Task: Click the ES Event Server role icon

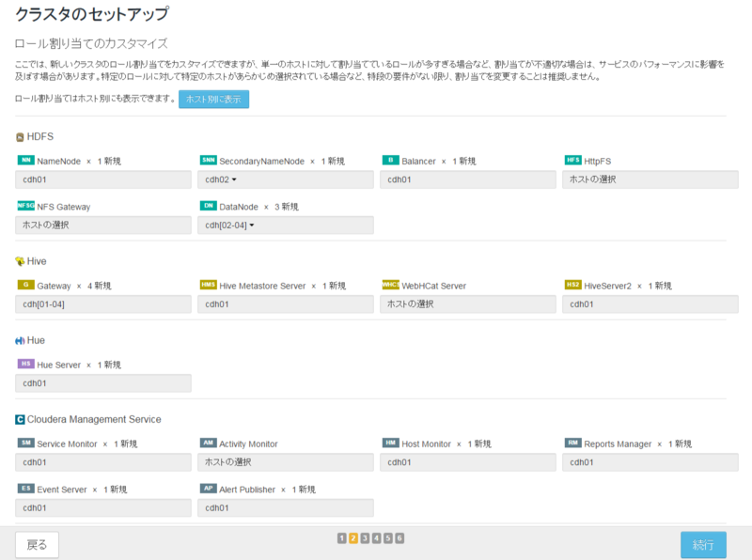Action: [x=26, y=489]
